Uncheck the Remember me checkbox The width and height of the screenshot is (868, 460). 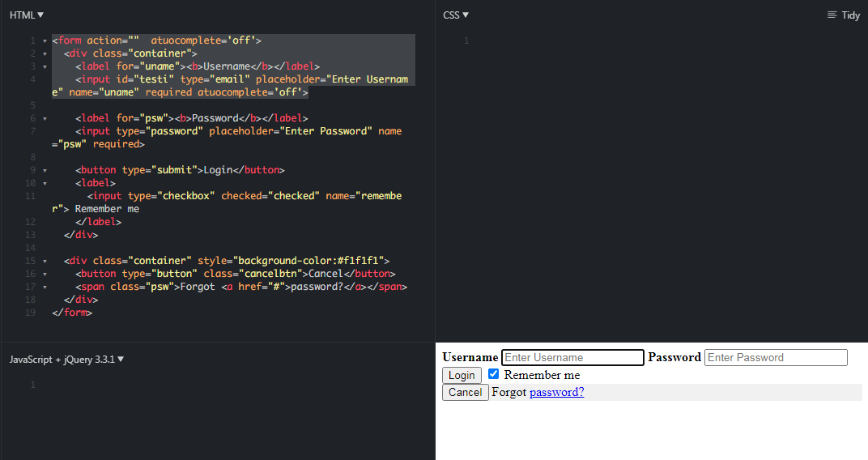(x=493, y=374)
